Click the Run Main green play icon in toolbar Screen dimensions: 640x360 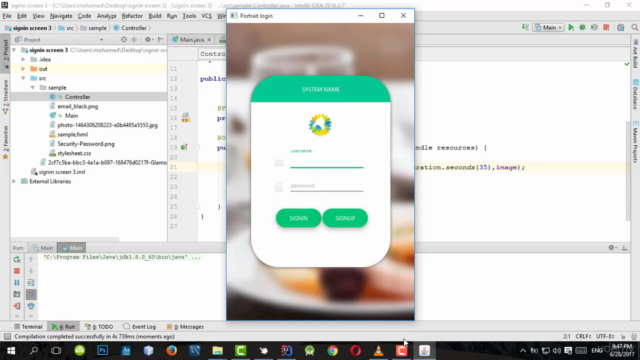pos(571,27)
